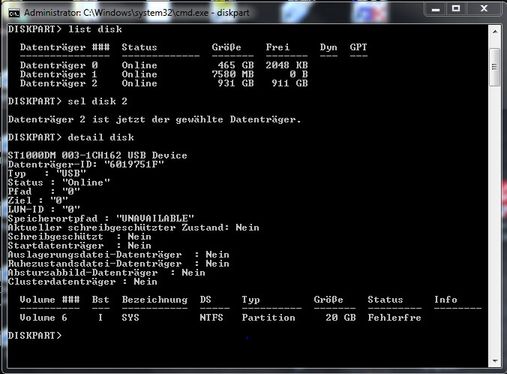
Task: Click the '7580 MB' size value
Action: coord(233,74)
